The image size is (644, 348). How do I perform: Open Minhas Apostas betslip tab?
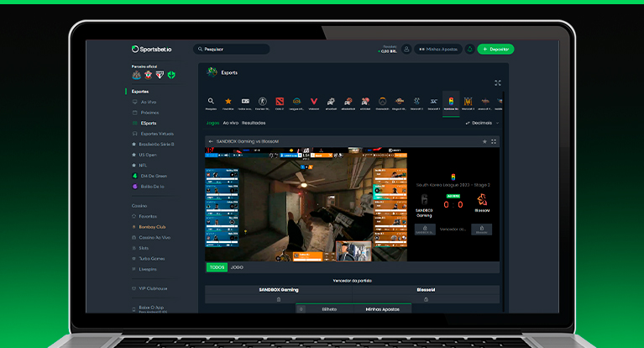[x=382, y=309]
